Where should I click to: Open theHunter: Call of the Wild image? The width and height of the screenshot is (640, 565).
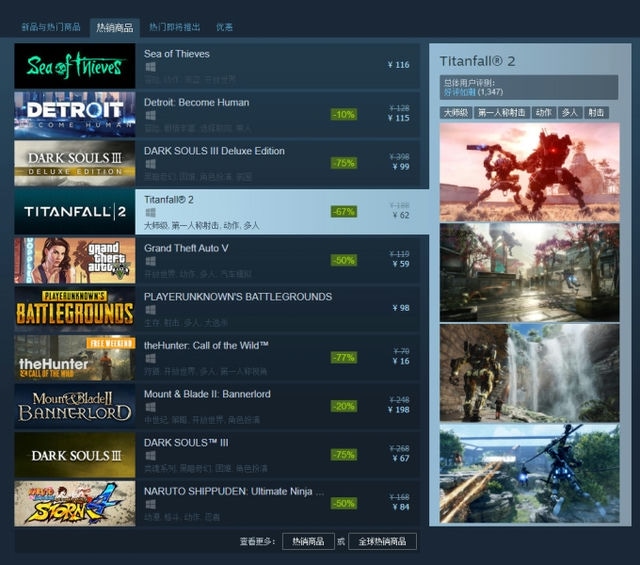click(74, 357)
